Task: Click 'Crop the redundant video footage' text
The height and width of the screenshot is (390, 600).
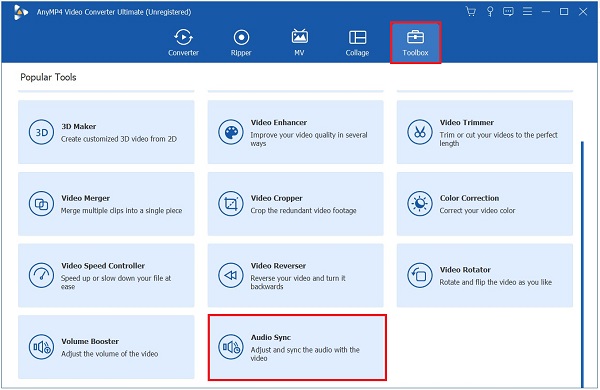Action: tap(303, 211)
